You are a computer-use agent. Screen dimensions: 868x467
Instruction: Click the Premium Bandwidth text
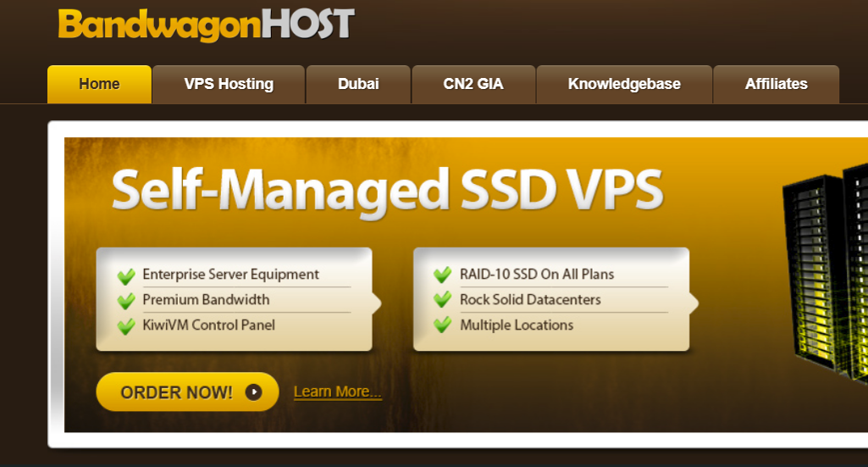pos(206,300)
